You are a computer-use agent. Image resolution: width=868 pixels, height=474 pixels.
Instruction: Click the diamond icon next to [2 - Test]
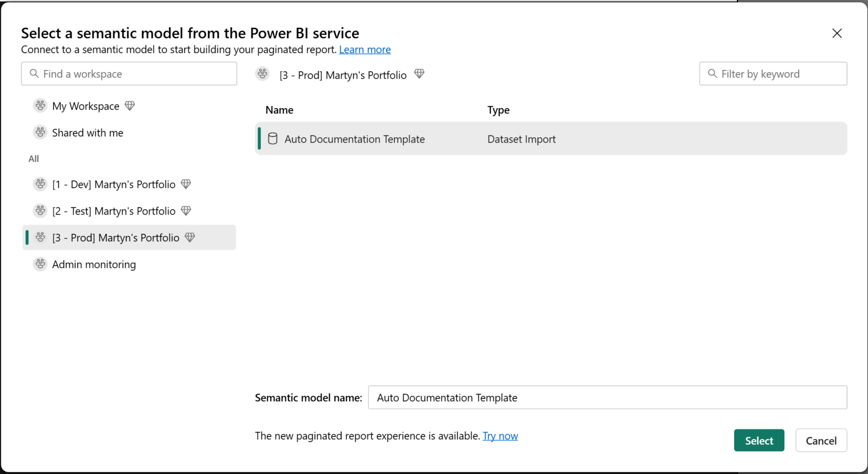tap(186, 211)
